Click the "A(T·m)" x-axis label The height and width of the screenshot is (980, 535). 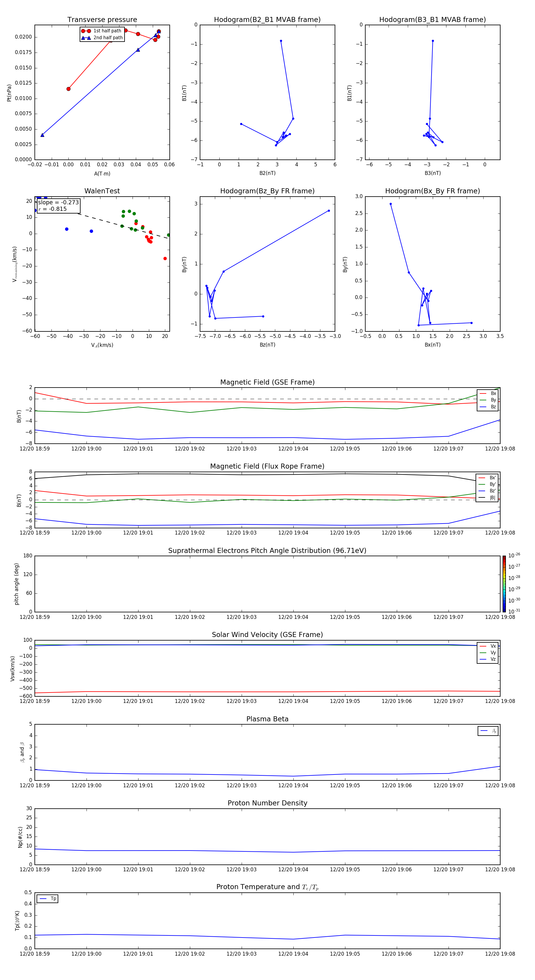pos(102,173)
